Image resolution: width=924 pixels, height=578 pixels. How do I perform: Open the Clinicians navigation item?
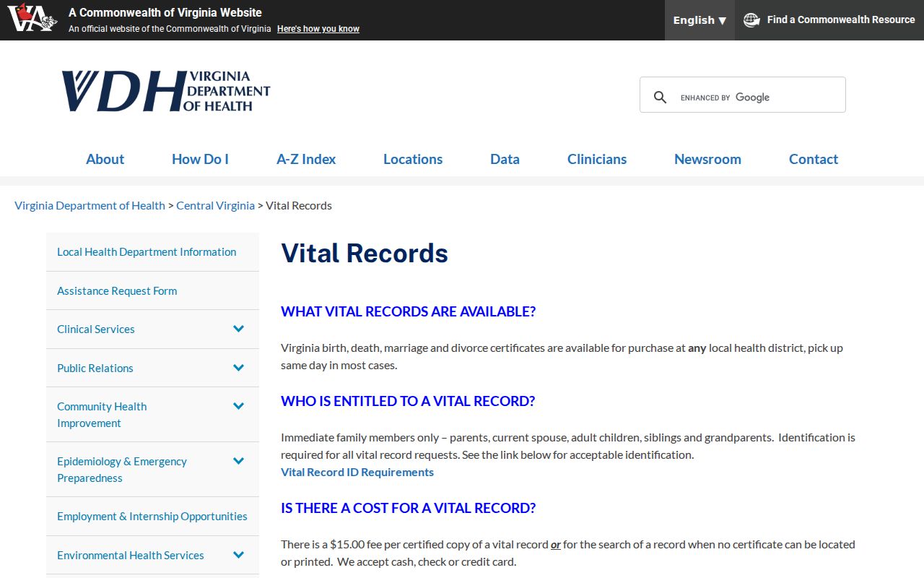click(597, 159)
